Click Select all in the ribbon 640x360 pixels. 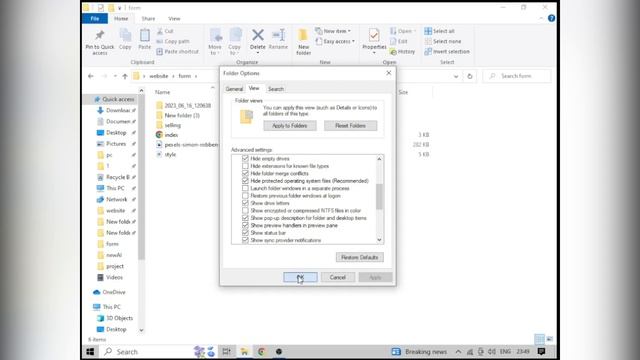coord(440,31)
